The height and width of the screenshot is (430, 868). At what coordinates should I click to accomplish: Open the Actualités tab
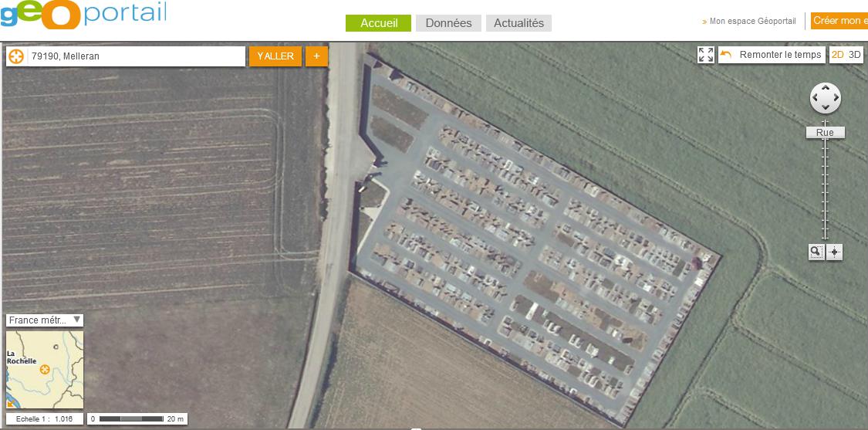coord(518,23)
